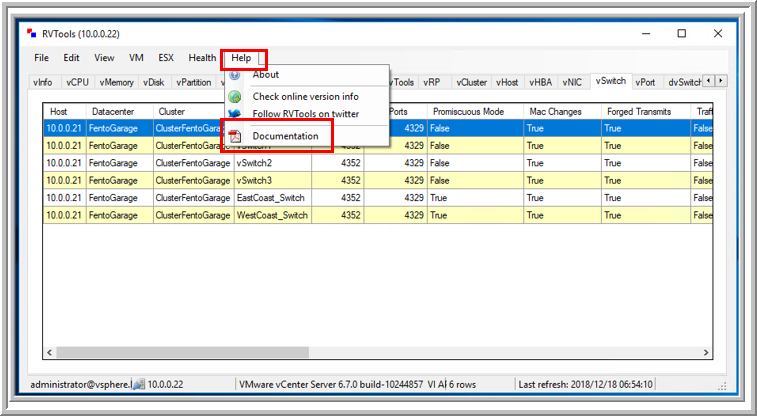Click the globe icon for online version info

pyautogui.click(x=235, y=97)
